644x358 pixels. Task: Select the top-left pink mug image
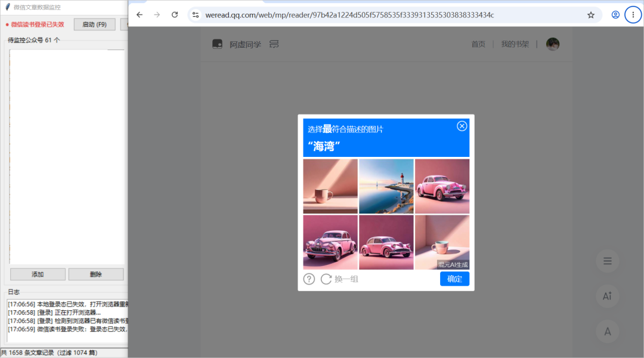[x=330, y=186]
